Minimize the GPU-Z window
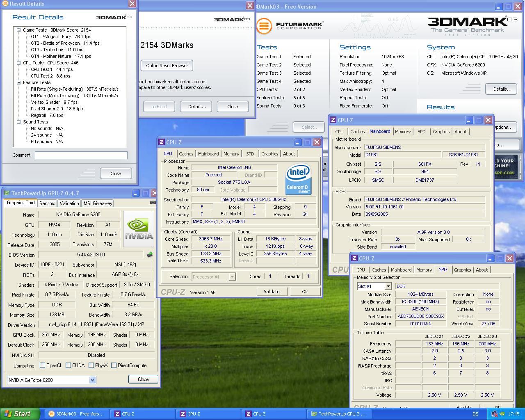Screen dimensions: 525x420 click(x=135, y=193)
